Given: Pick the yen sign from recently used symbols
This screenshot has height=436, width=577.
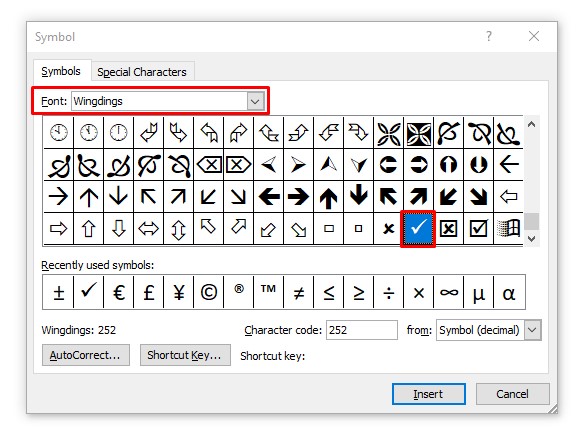Looking at the screenshot, I should (x=178, y=292).
